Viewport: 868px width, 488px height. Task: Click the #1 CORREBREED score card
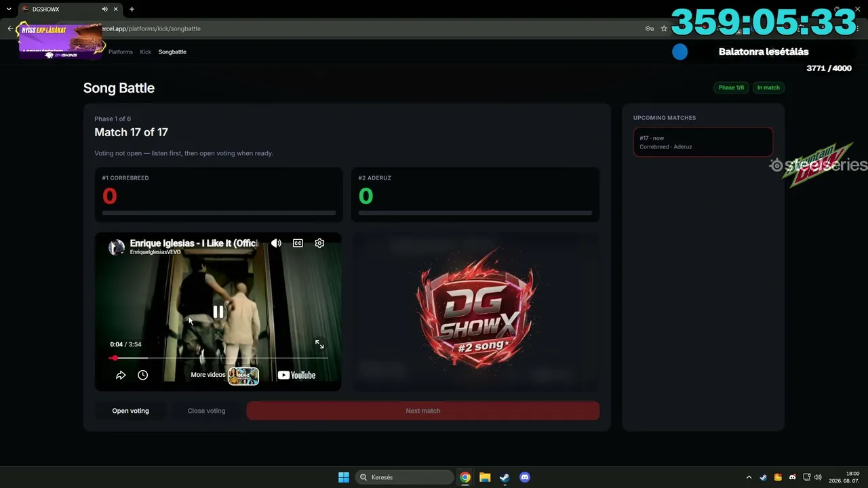(218, 195)
